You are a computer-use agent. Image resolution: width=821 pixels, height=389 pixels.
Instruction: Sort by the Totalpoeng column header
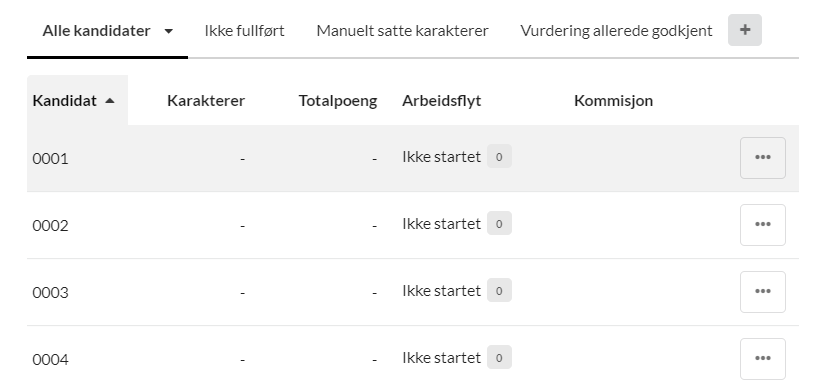pyautogui.click(x=338, y=101)
